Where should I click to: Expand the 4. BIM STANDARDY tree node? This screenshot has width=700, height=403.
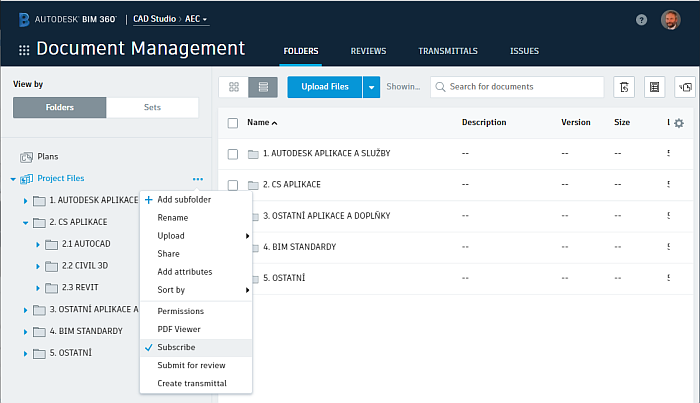25,332
